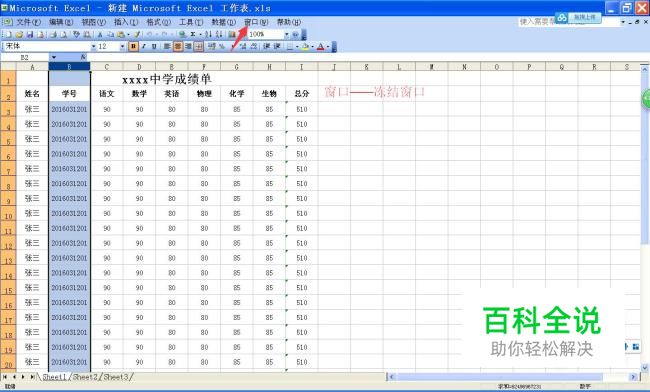Screen dimensions: 650x392
Task: Click the Help question mark icon
Action: pyautogui.click(x=296, y=34)
